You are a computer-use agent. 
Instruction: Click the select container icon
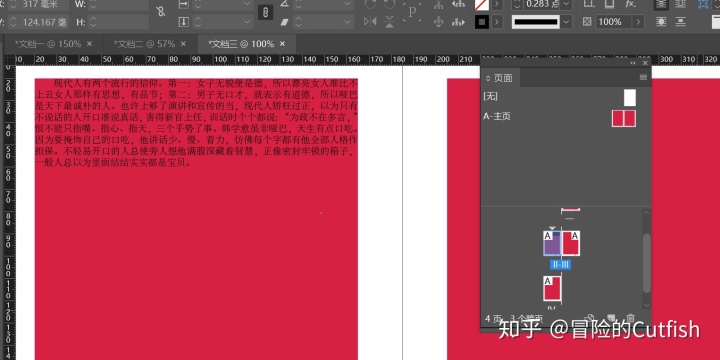[x=439, y=4]
